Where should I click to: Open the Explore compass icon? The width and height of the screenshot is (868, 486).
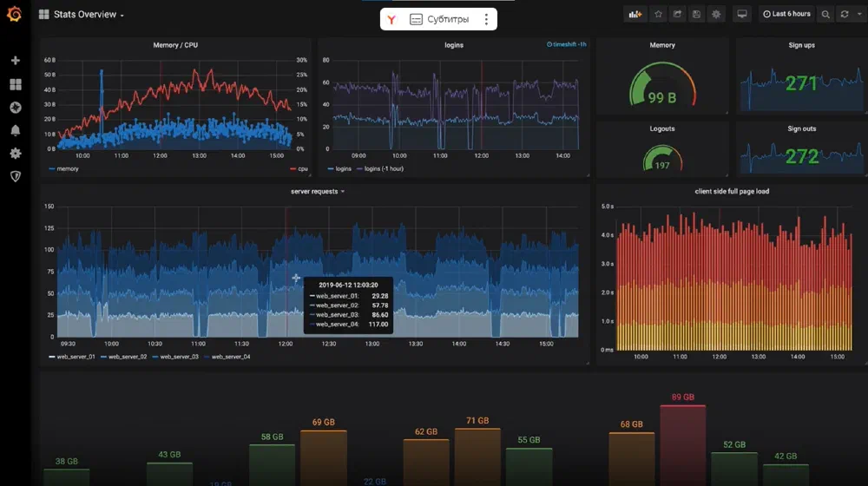click(16, 108)
